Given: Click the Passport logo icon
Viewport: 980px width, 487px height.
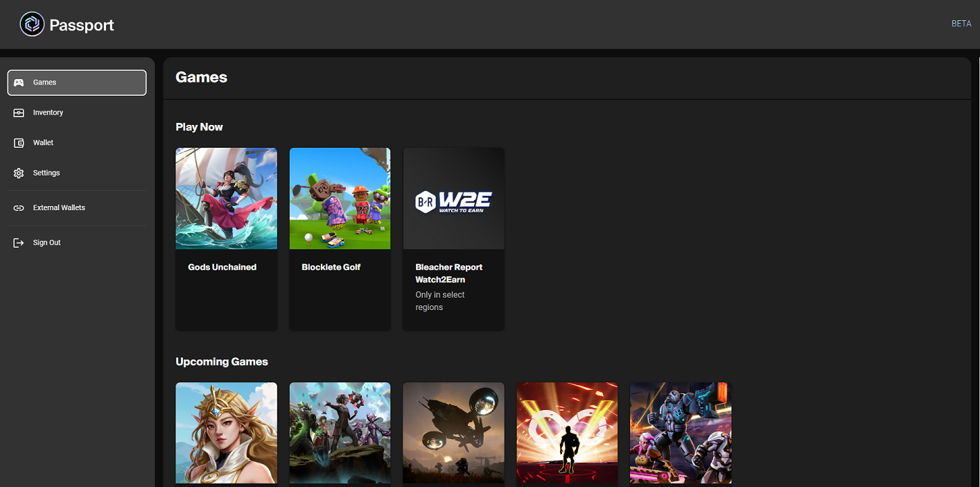Looking at the screenshot, I should click(x=32, y=24).
